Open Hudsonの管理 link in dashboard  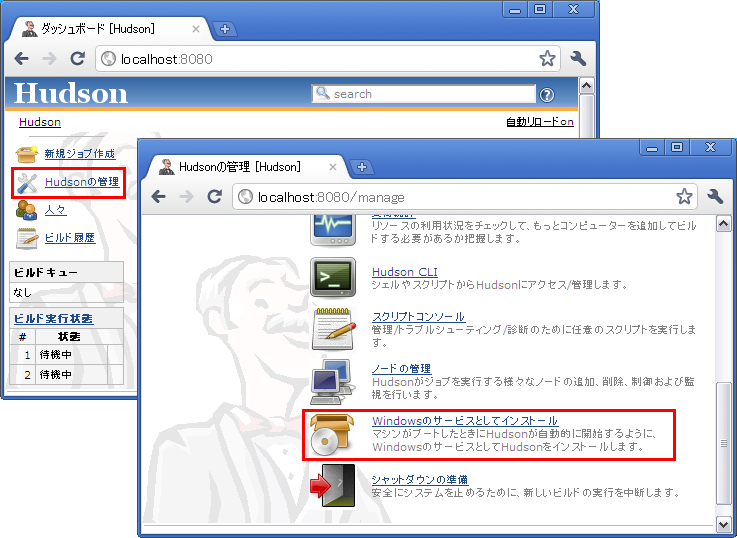(82, 182)
